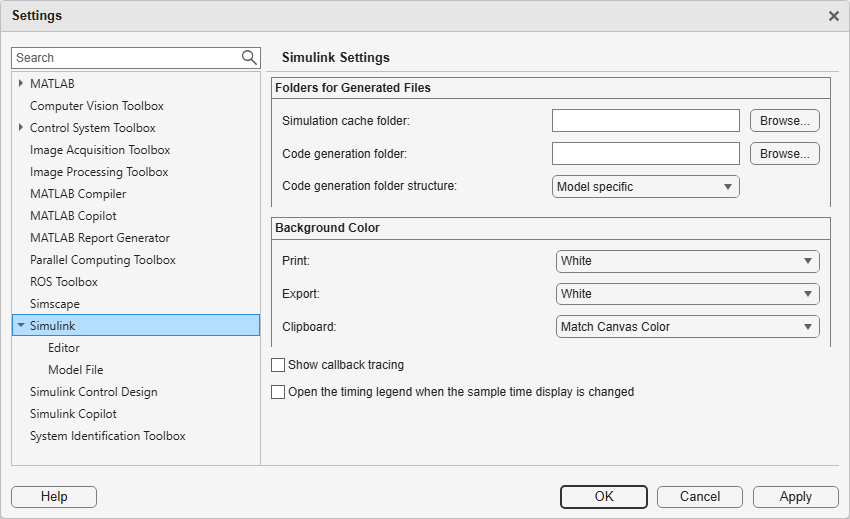Select Image Acquisition Toolbox settings

pos(100,150)
